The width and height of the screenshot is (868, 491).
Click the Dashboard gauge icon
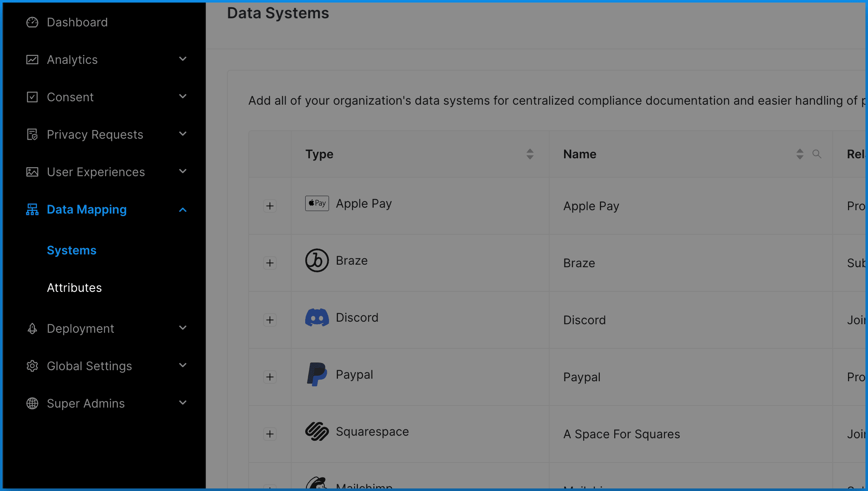pyautogui.click(x=32, y=22)
